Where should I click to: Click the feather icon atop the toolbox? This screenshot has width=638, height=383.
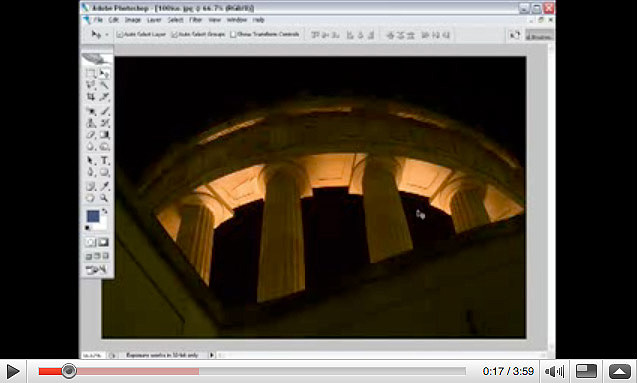(96, 59)
